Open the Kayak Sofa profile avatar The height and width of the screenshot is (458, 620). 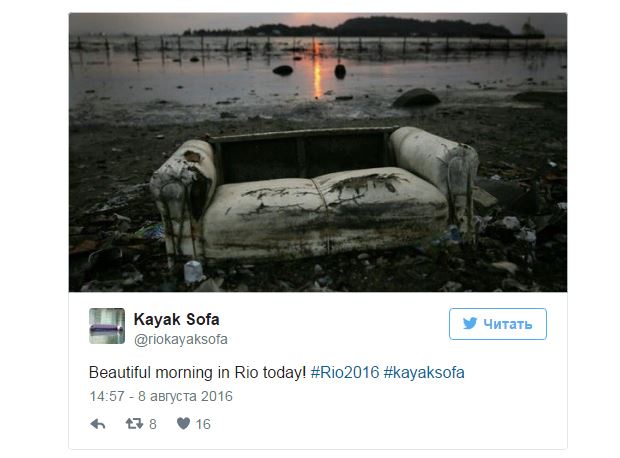(x=107, y=326)
